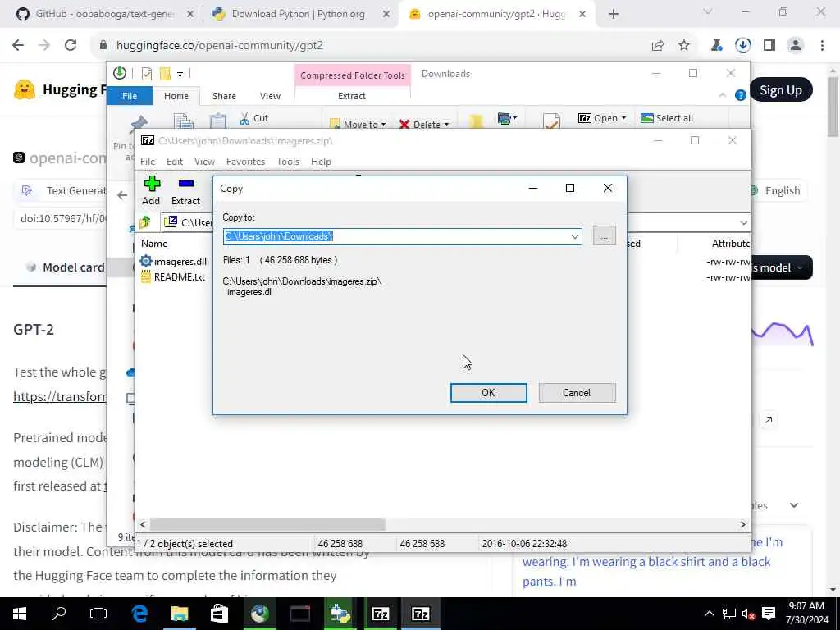Open the 7-Zip View menu
Image resolution: width=840 pixels, height=630 pixels.
[204, 162]
